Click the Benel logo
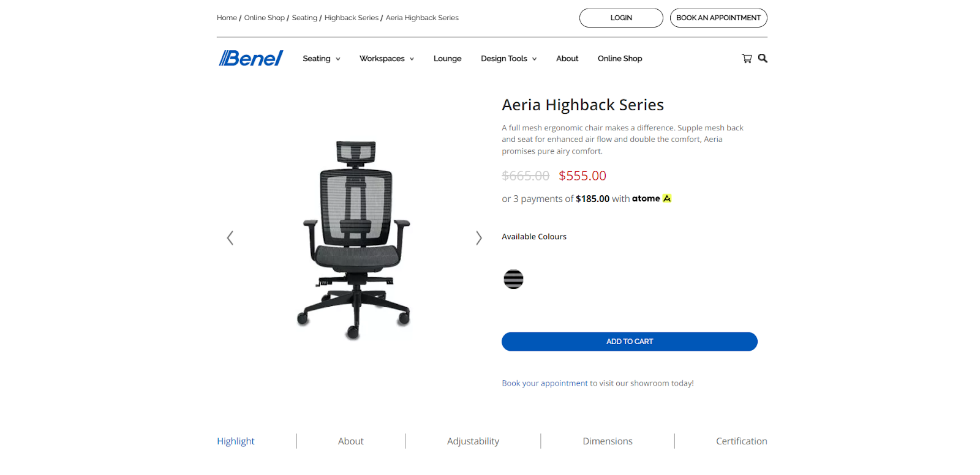 point(251,58)
